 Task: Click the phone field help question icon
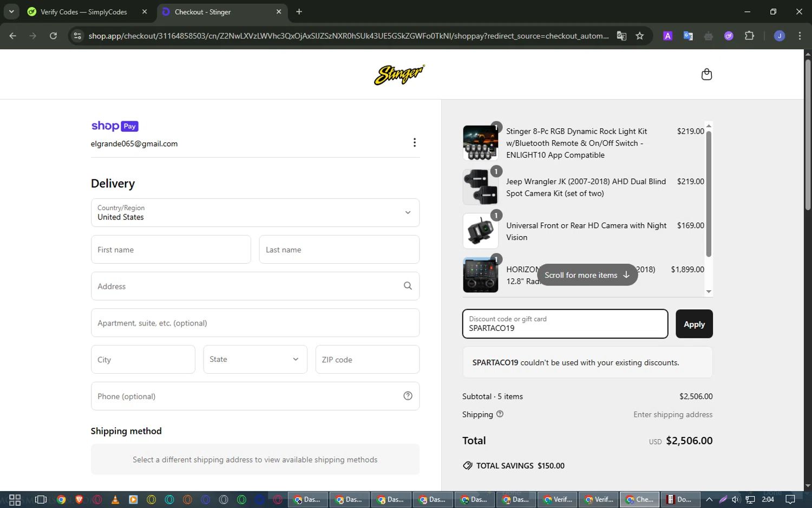click(408, 396)
